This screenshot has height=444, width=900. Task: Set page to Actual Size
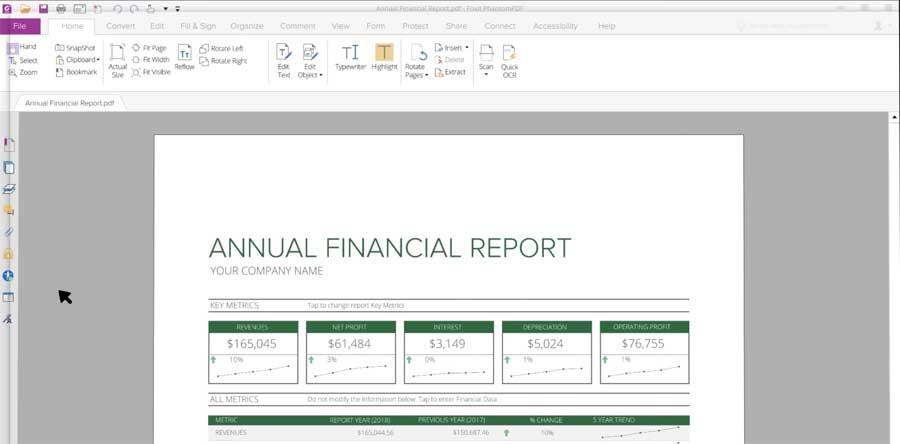point(118,60)
